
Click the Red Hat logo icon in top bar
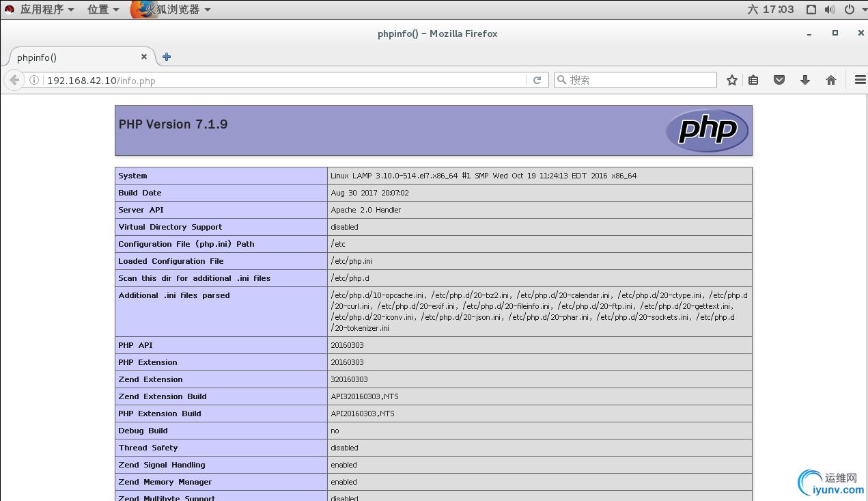click(x=10, y=10)
